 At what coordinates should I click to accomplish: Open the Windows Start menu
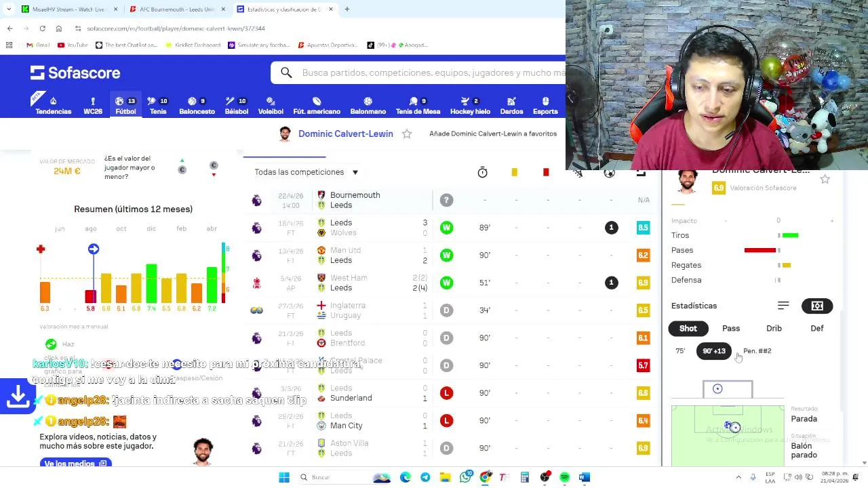click(284, 477)
